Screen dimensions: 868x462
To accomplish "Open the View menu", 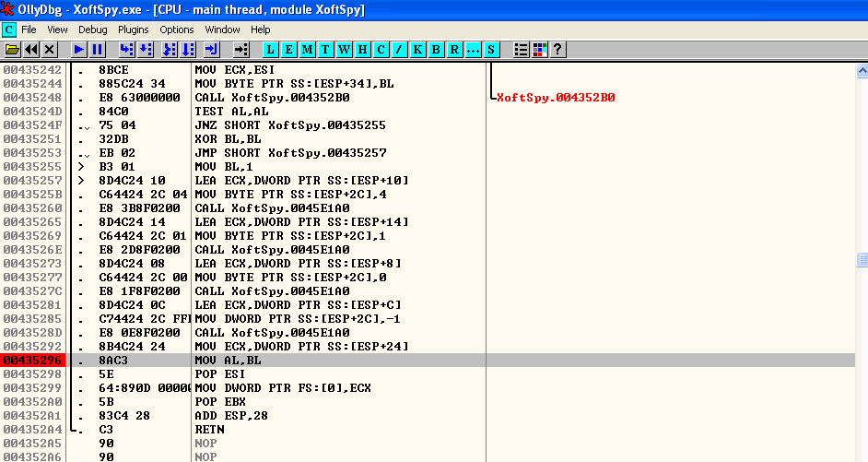I will 57,30.
